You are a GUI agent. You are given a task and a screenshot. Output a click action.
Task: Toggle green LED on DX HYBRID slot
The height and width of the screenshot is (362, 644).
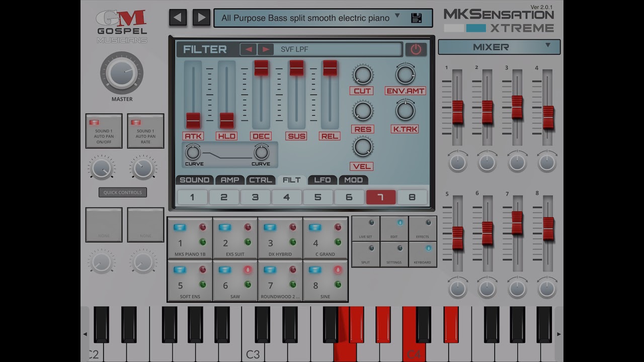[x=292, y=242]
